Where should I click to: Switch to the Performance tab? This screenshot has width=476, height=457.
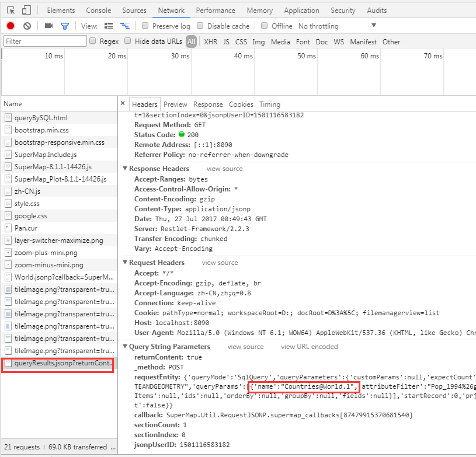coord(216,11)
